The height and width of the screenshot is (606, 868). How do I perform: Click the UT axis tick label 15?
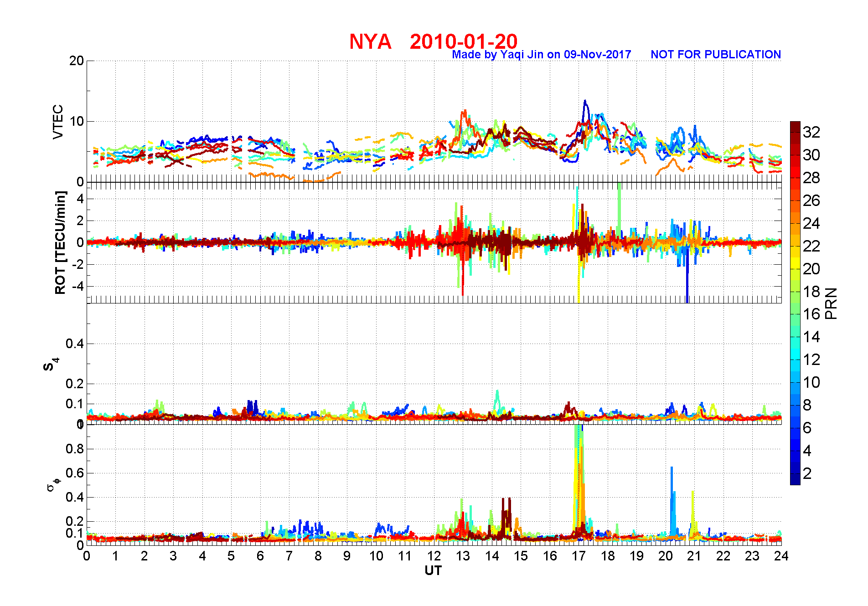521,556
